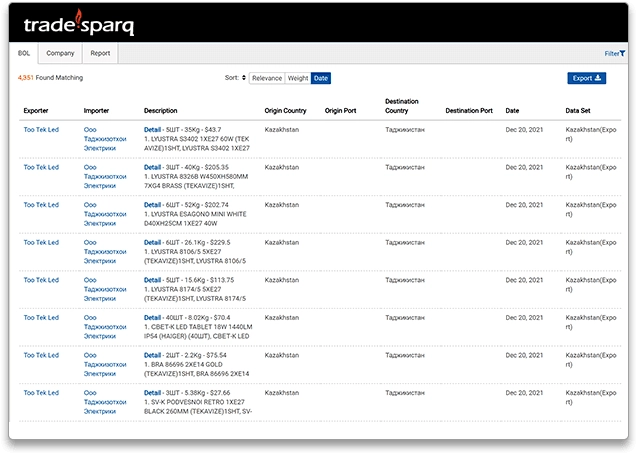The height and width of the screenshot is (463, 638).
Task: Switch to the Company tab
Action: click(x=60, y=53)
